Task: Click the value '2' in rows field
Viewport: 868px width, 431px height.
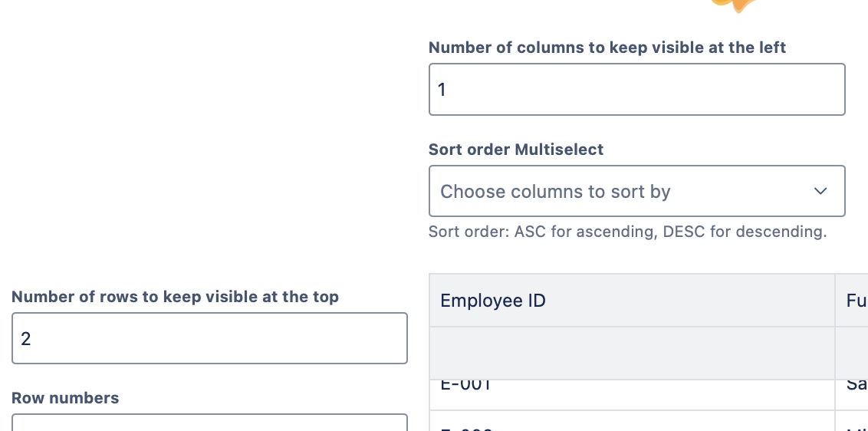Action: pos(26,339)
